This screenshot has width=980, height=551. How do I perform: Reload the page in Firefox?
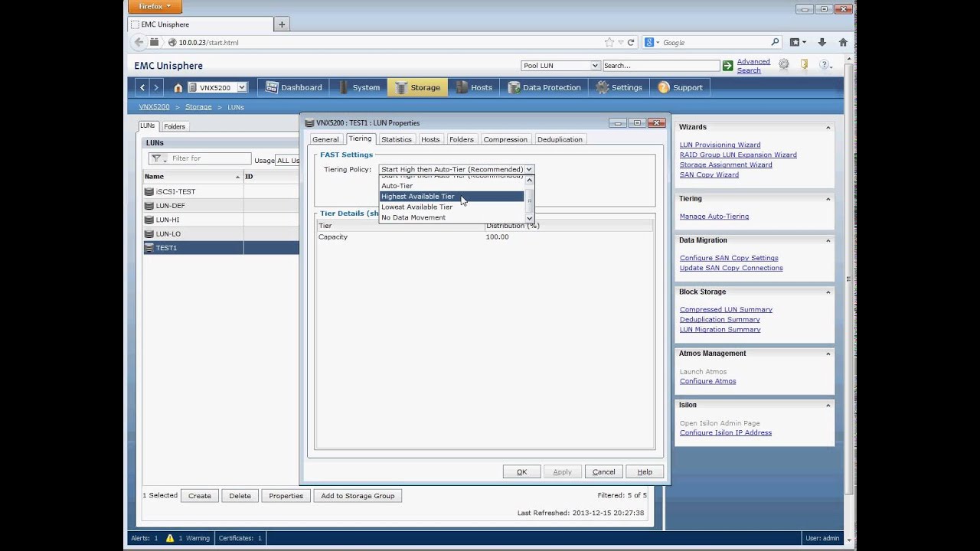[631, 43]
